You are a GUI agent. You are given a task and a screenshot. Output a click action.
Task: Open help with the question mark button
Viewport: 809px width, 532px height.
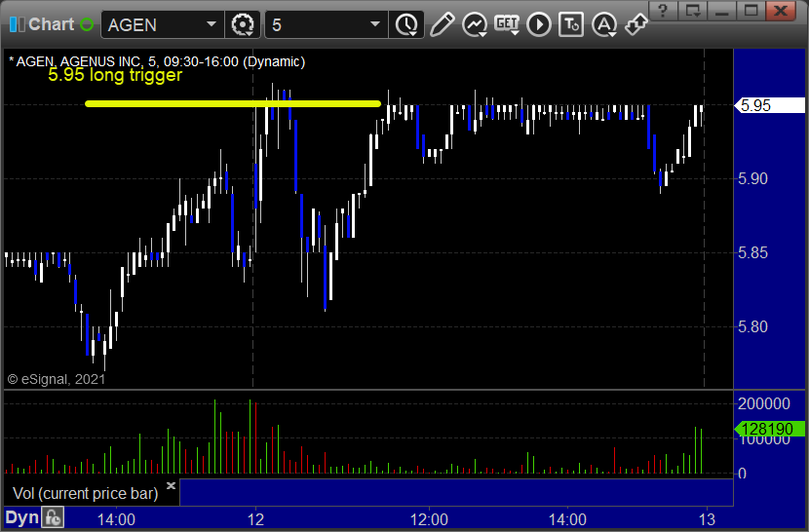click(x=663, y=10)
